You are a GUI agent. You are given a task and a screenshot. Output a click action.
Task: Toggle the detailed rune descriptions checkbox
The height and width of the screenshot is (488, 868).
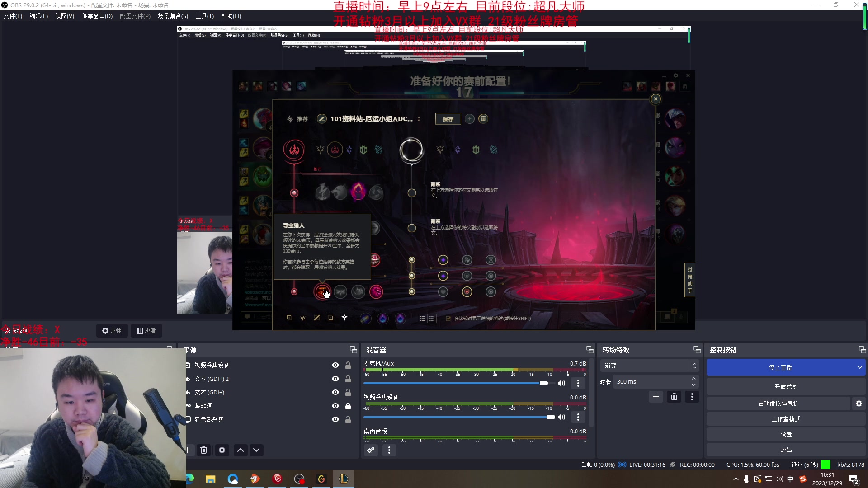[448, 319]
